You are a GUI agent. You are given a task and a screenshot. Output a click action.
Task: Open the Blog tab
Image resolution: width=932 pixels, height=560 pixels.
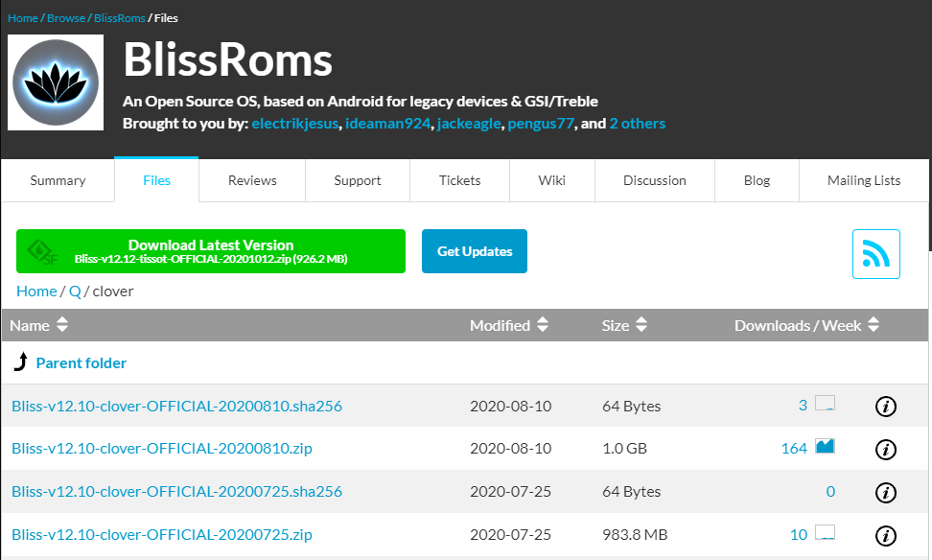(757, 180)
